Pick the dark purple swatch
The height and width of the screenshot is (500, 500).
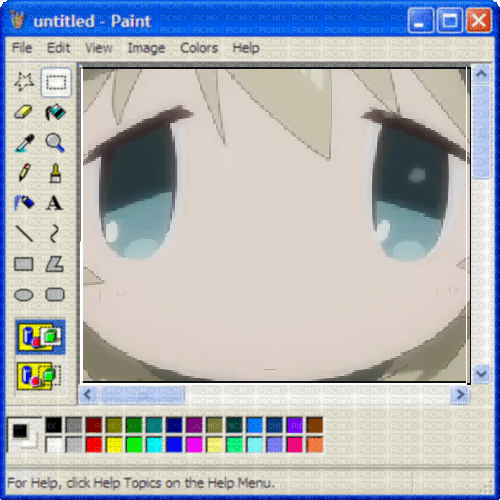click(194, 425)
